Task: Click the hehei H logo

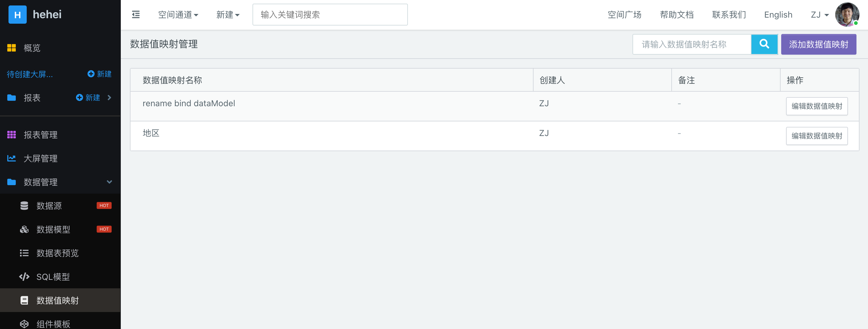Action: pos(18,15)
